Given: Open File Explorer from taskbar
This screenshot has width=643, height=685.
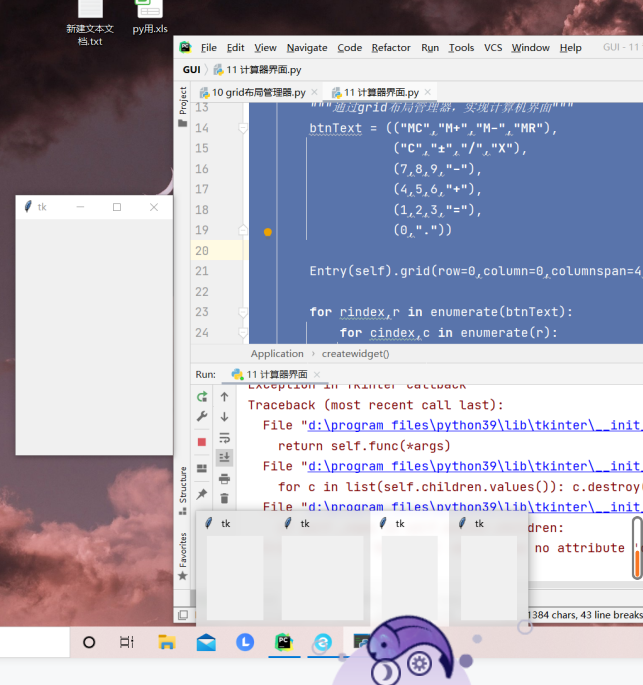Looking at the screenshot, I should tap(166, 642).
